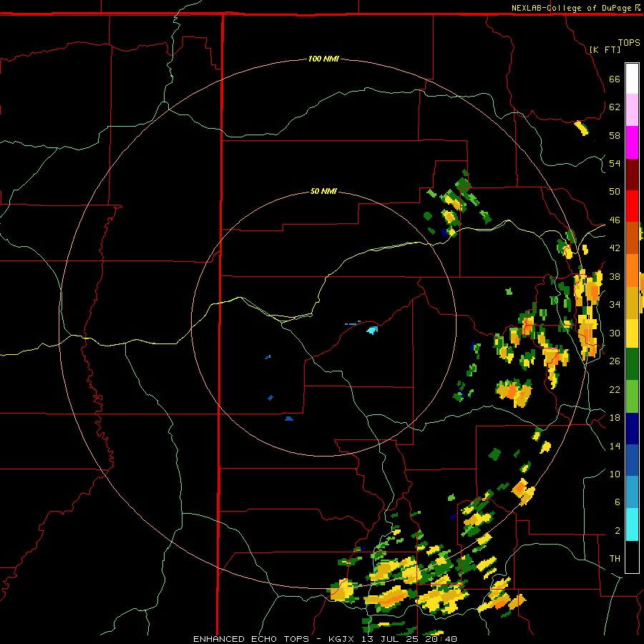Click the 34 value on the legend
The height and width of the screenshot is (644, 644).
[615, 305]
